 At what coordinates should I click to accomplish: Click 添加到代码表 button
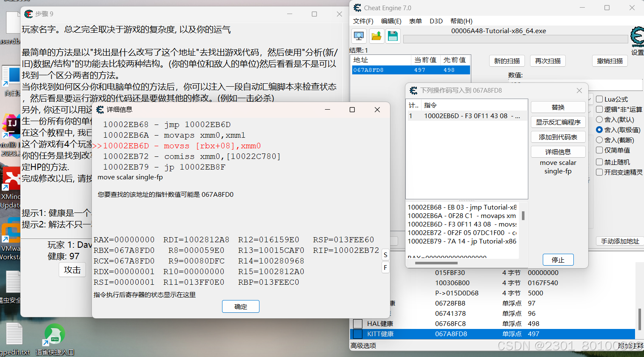point(558,137)
